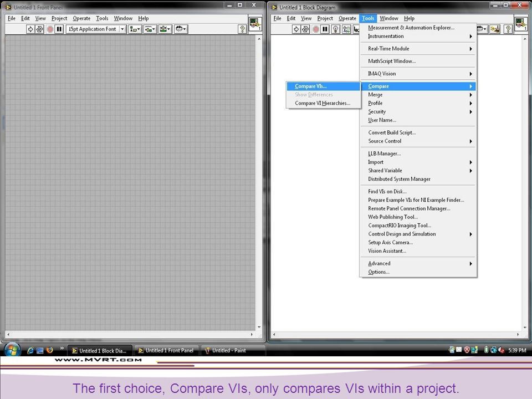Viewport: 532px width, 399px height.
Task: Expand Real-Time Module submenu
Action: [418, 49]
